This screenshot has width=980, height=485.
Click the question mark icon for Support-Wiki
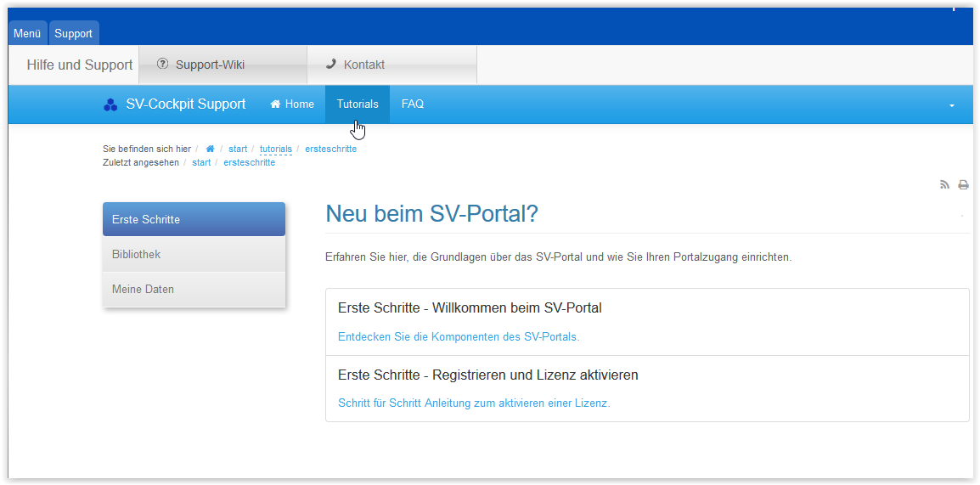(x=163, y=65)
